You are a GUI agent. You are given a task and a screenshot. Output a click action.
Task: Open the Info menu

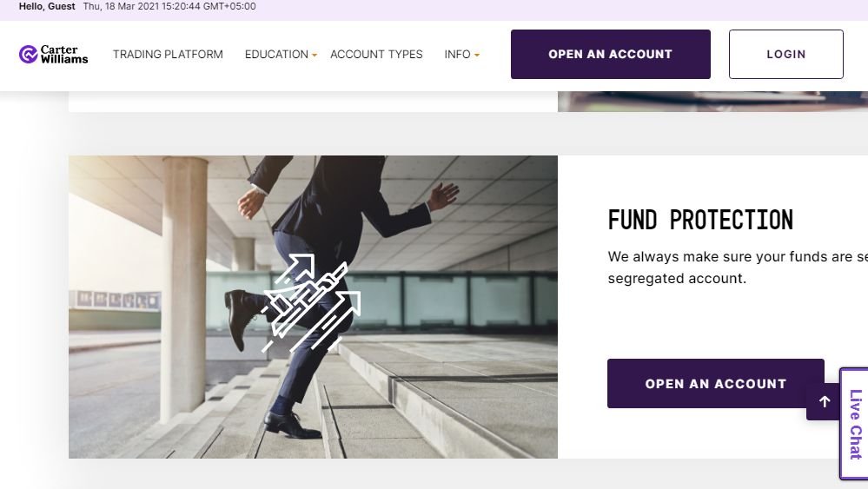pos(457,54)
